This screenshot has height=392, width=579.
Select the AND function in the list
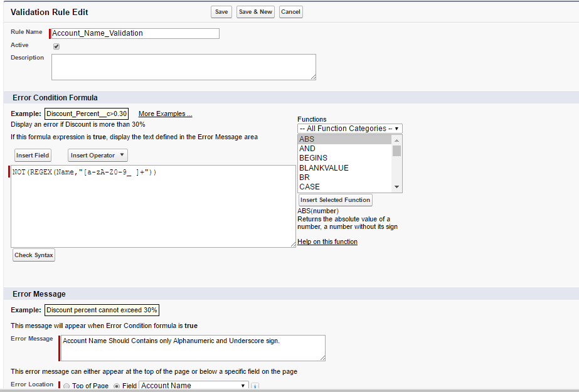tap(307, 148)
